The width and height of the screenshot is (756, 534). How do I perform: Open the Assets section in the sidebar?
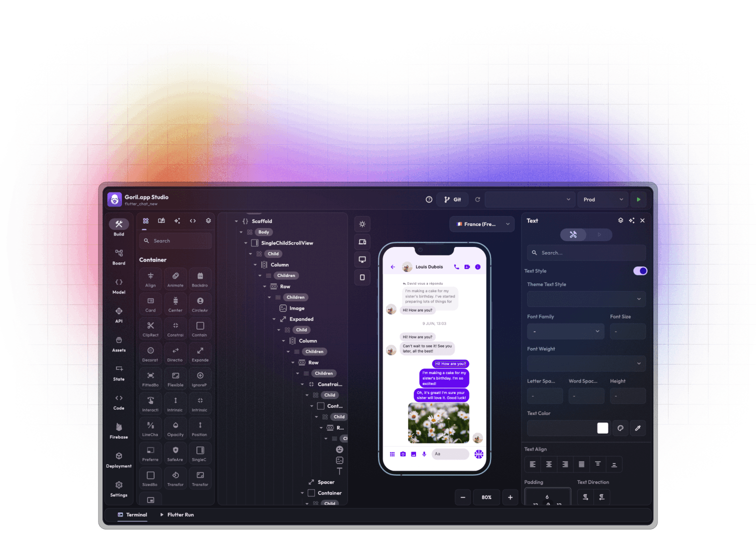pyautogui.click(x=119, y=343)
